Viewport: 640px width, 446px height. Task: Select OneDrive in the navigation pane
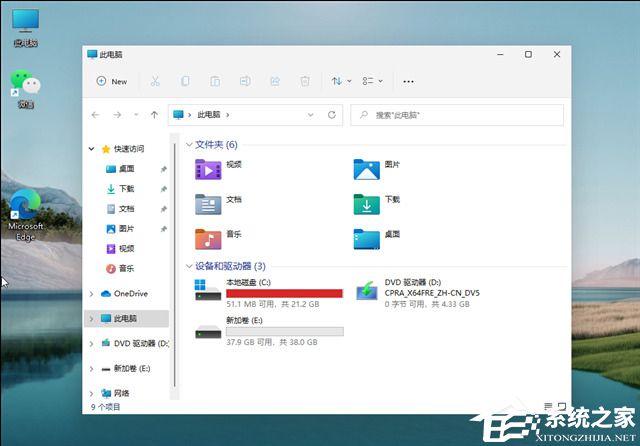point(130,294)
